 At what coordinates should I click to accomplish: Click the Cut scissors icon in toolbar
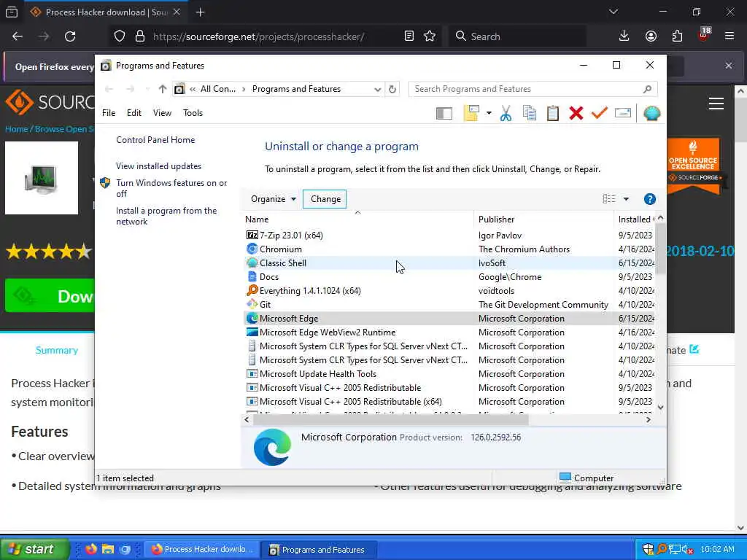coord(506,113)
